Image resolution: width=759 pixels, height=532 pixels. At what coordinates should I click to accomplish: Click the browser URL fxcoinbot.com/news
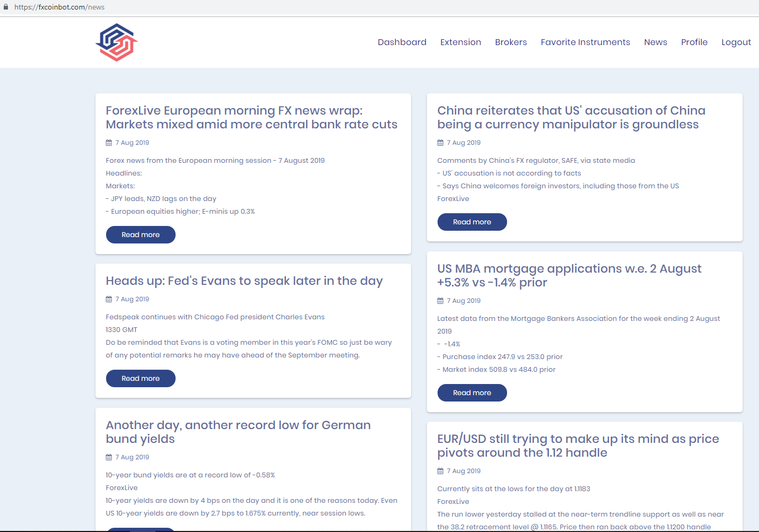(x=59, y=7)
